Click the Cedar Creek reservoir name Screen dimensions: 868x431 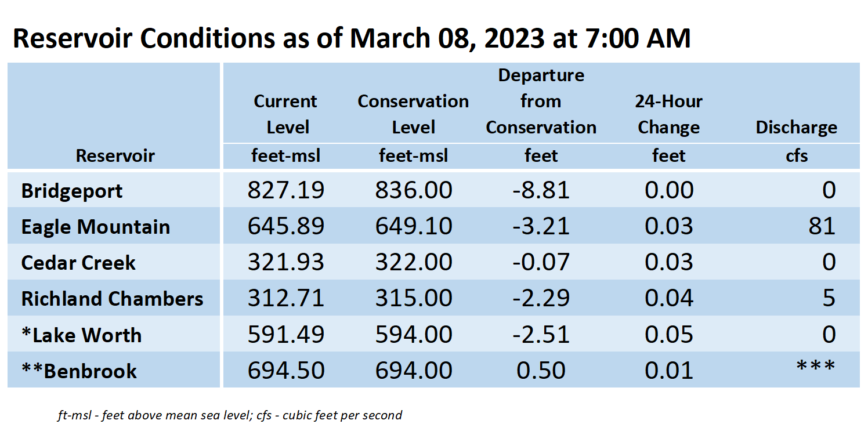click(78, 263)
